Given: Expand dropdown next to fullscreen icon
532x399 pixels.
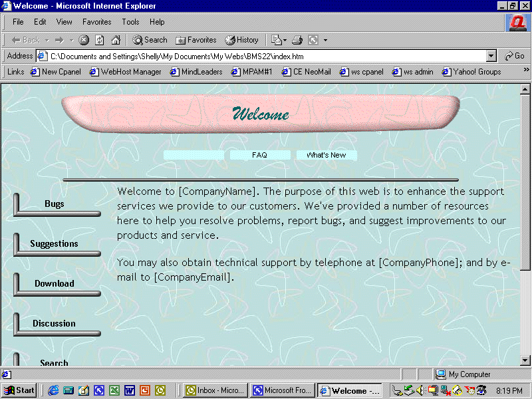Looking at the screenshot, I should (x=325, y=41).
